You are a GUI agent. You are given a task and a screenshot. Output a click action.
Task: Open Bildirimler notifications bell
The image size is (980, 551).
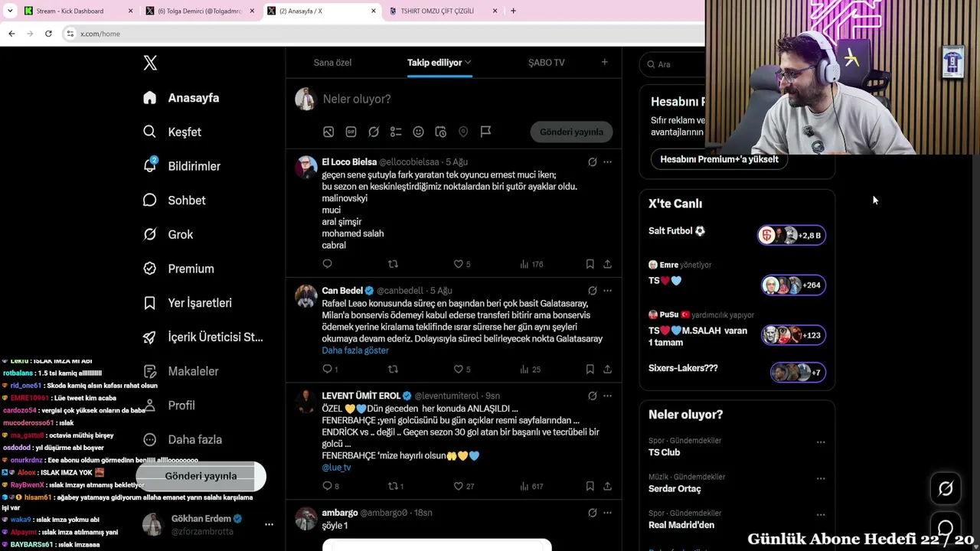tap(181, 166)
